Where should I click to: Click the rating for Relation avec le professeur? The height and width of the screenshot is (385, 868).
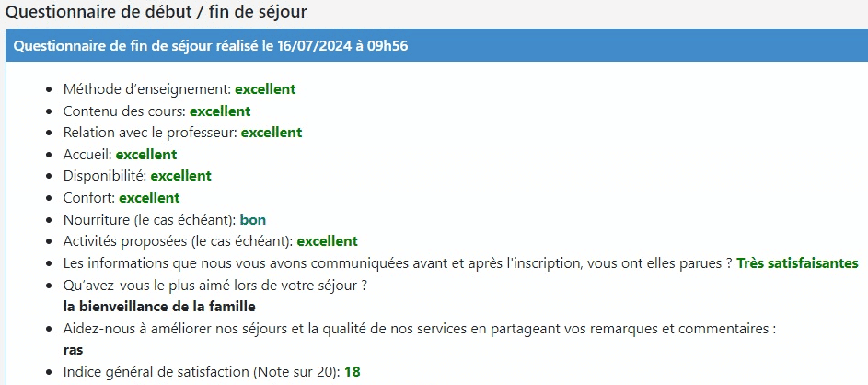click(272, 132)
